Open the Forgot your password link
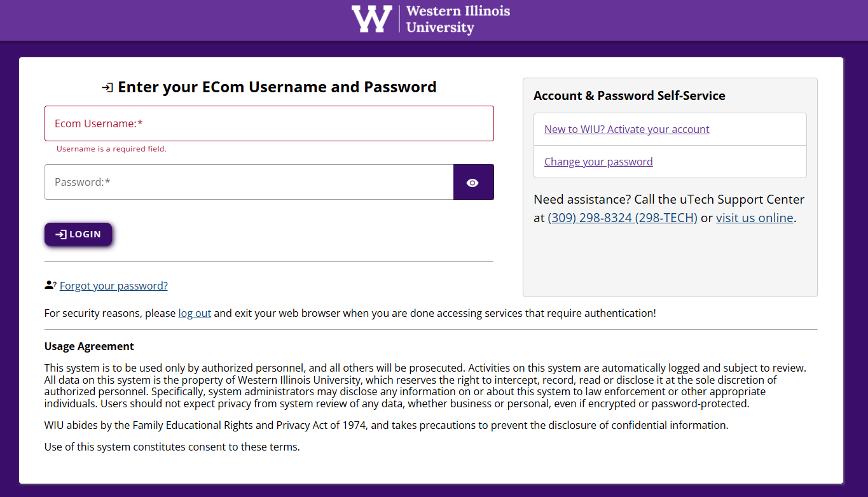Image resolution: width=868 pixels, height=497 pixels. [114, 286]
